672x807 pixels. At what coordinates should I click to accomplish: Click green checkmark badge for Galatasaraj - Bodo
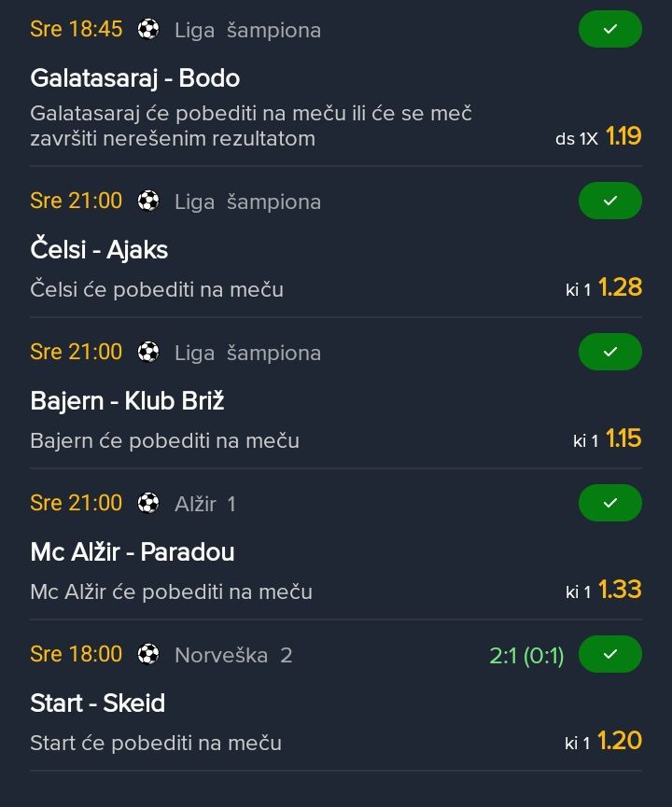coord(609,30)
